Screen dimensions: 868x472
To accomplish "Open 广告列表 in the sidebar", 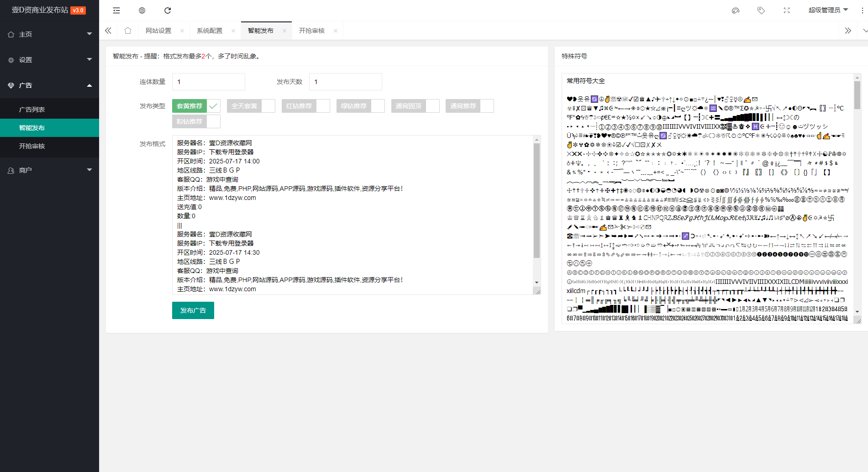I will pos(49,110).
